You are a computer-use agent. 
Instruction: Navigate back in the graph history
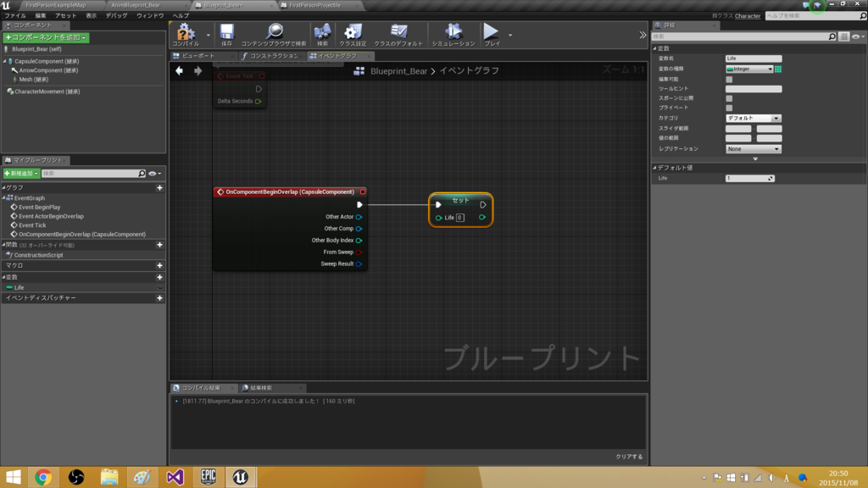click(180, 71)
